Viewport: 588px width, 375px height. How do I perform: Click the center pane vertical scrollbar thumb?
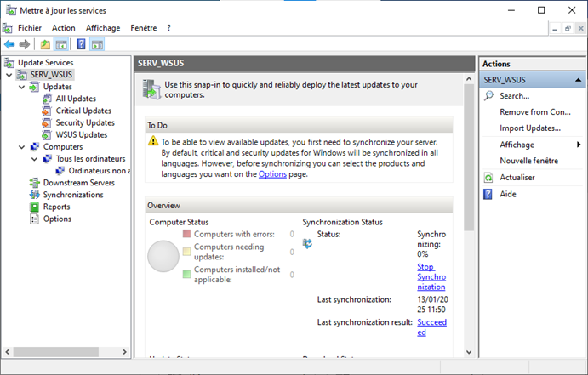pyautogui.click(x=469, y=157)
